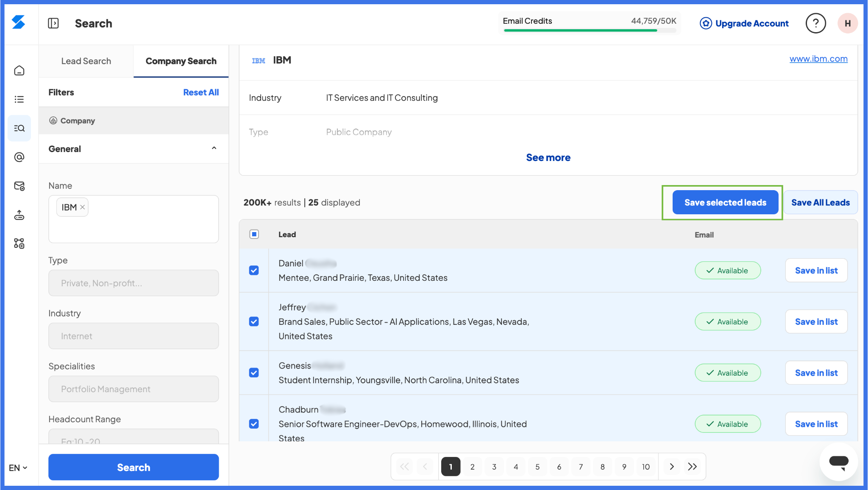Expand company details with See more
Screen dimensions: 868x490
click(548, 158)
